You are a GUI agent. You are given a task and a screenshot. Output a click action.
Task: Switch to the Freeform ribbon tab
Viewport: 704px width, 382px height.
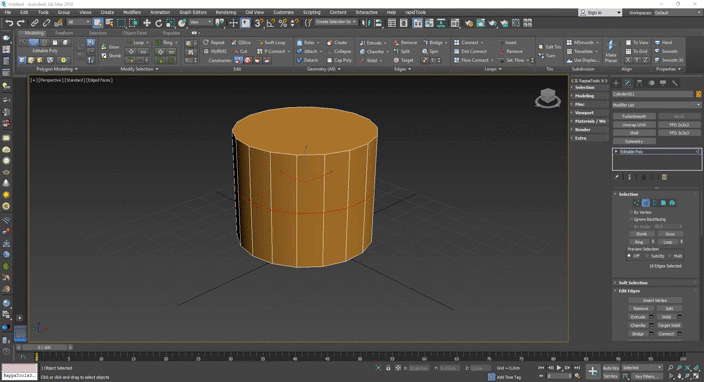coord(64,33)
